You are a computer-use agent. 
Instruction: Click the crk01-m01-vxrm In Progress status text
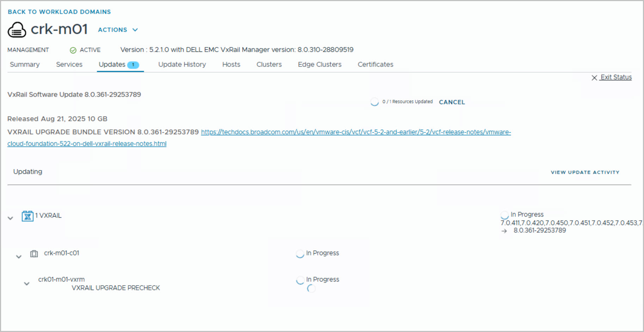[x=323, y=279]
